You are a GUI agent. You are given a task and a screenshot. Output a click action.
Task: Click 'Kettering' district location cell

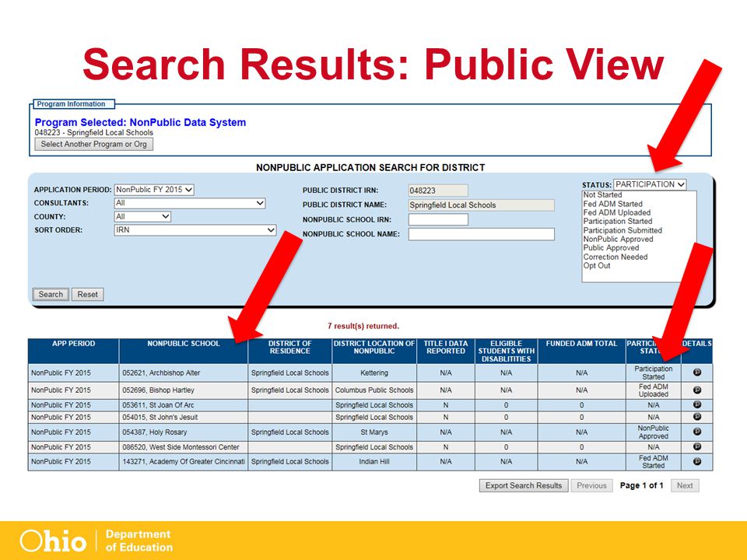(374, 373)
